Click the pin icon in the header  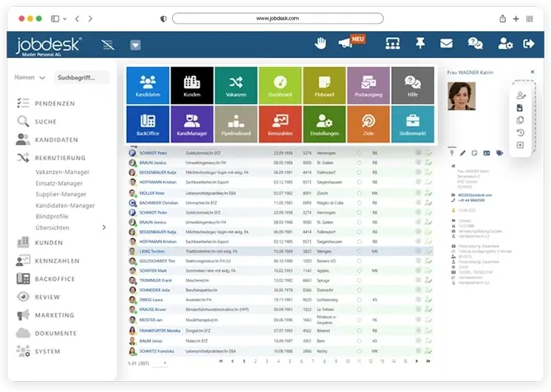421,43
